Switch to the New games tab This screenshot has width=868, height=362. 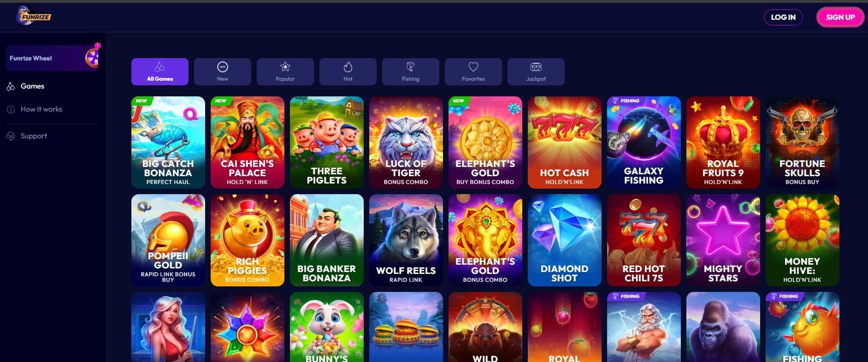[x=223, y=71]
